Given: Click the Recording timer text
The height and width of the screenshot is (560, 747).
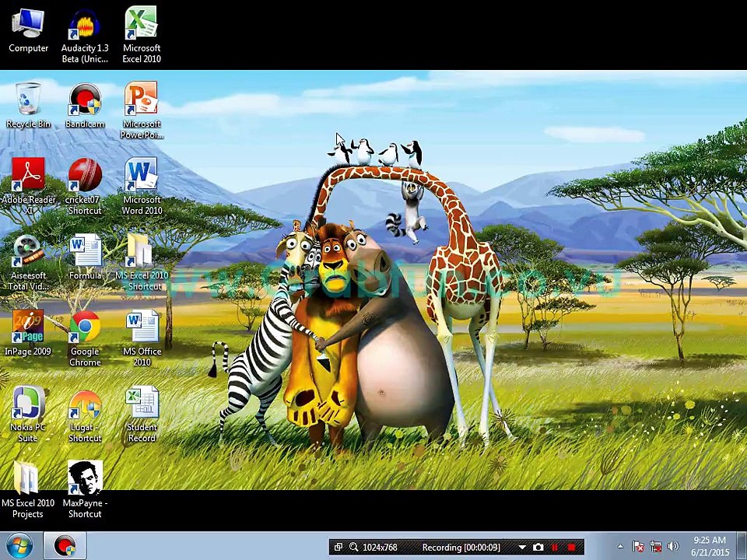Looking at the screenshot, I should pos(461,547).
